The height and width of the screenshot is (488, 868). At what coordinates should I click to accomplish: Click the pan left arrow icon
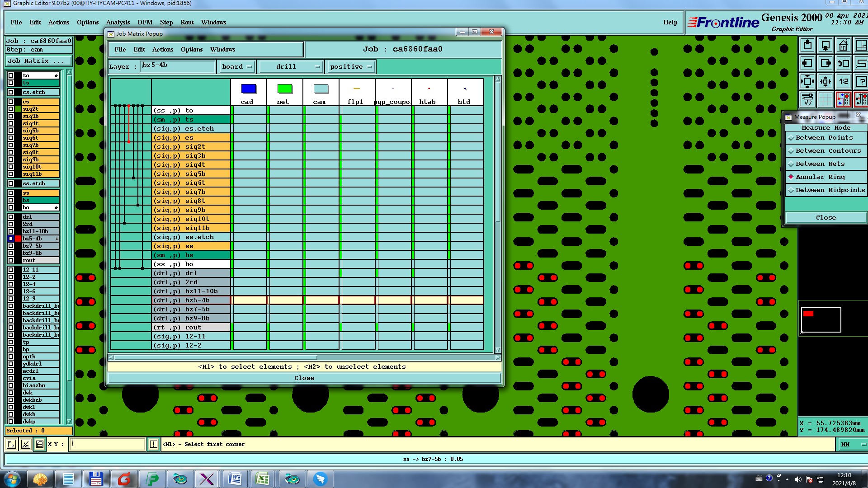[x=807, y=64]
